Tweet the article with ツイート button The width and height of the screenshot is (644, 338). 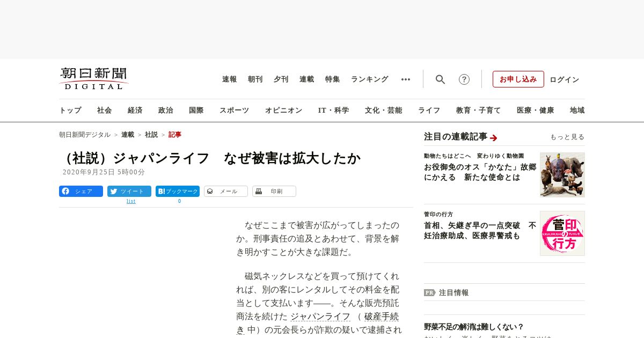coord(129,191)
